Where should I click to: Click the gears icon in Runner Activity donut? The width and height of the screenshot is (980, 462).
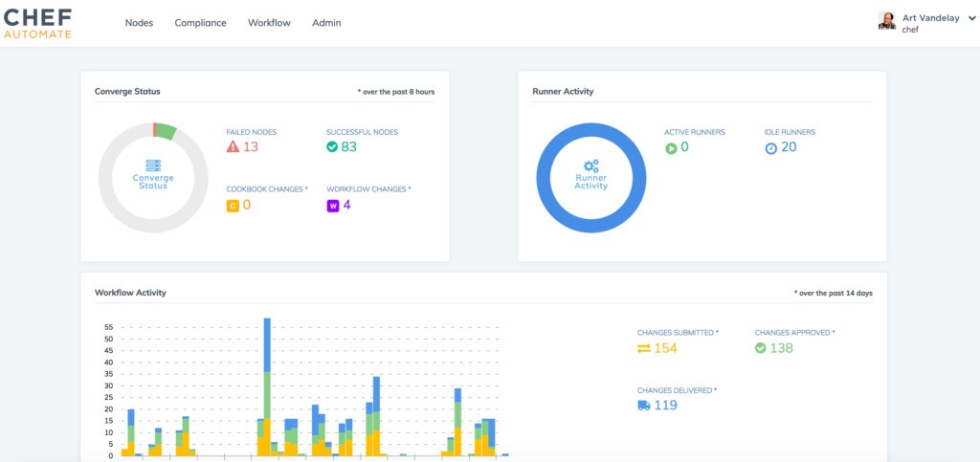(590, 165)
